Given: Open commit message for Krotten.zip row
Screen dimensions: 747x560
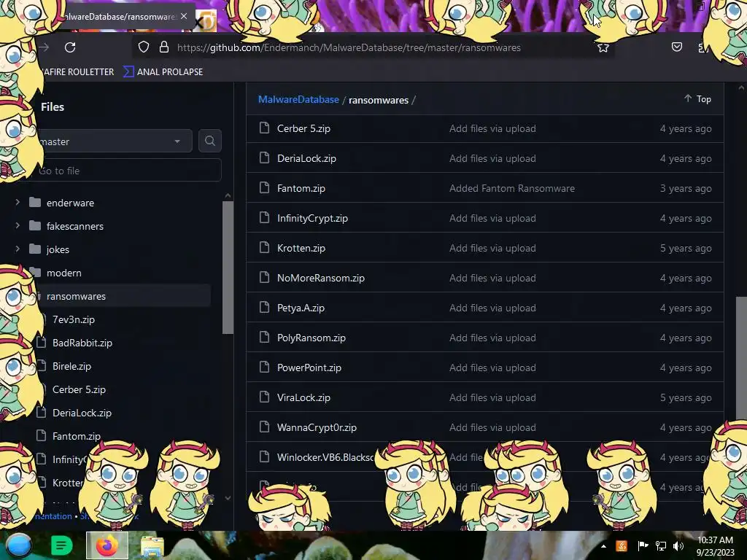Looking at the screenshot, I should point(492,248).
